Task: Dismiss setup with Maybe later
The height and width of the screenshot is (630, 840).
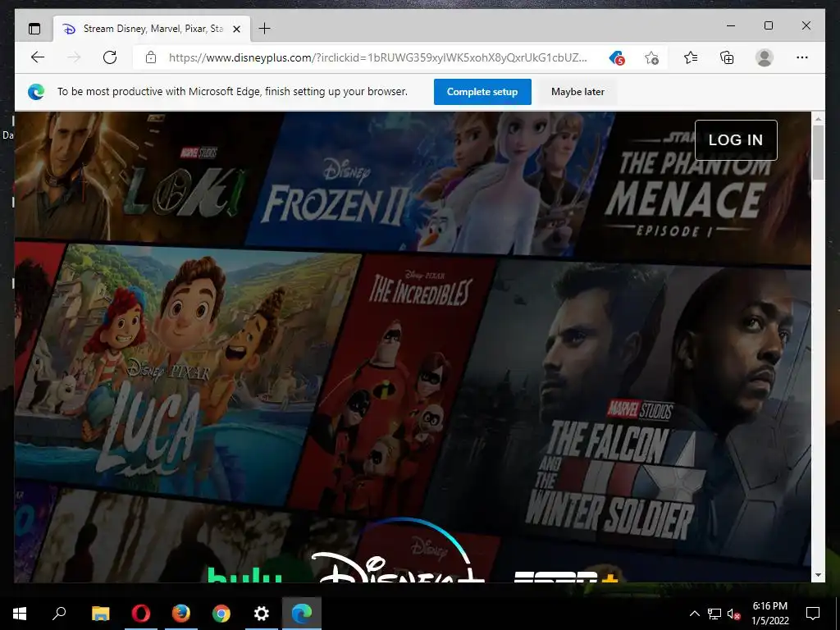Action: point(577,92)
